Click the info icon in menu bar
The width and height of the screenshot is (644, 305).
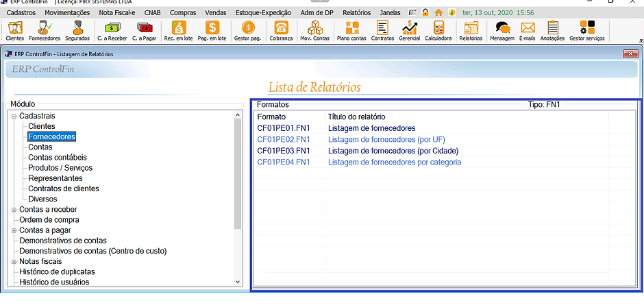click(451, 12)
